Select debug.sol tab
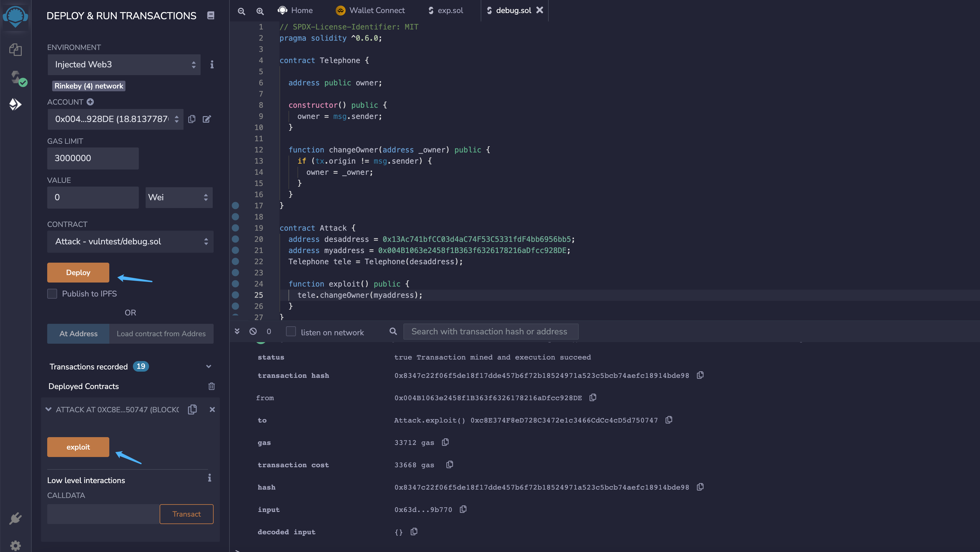980x552 pixels. [x=509, y=11]
